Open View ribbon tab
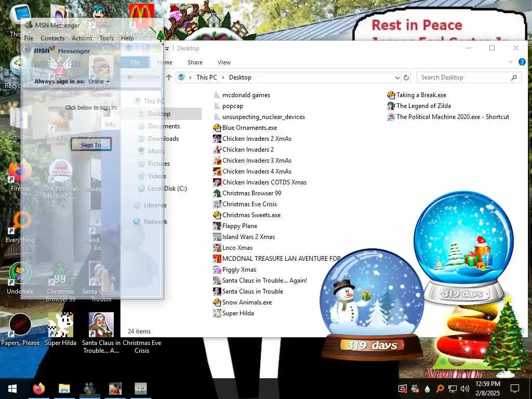Viewport: 532px width, 399px height. coord(224,62)
